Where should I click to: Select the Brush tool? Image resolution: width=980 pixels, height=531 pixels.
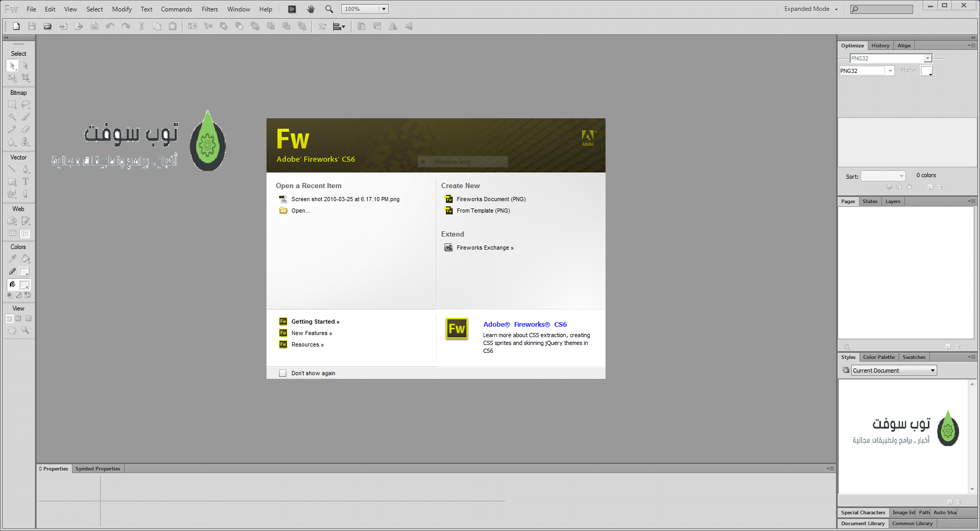(26, 117)
